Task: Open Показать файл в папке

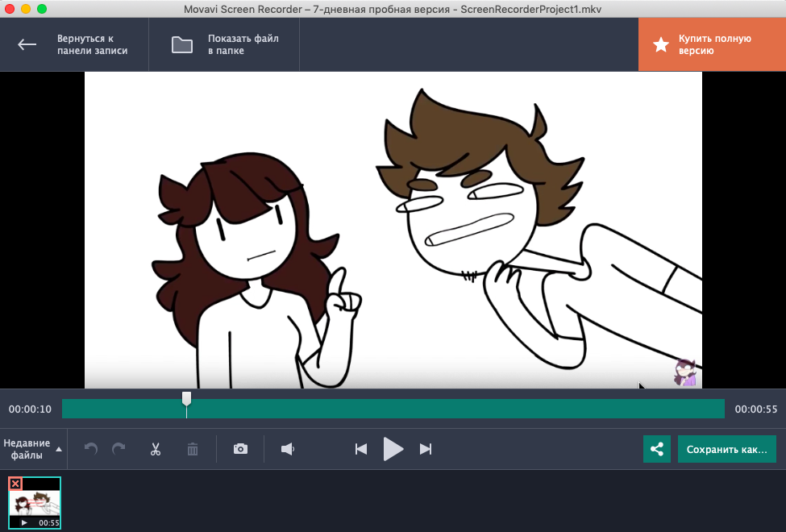Action: click(x=225, y=44)
